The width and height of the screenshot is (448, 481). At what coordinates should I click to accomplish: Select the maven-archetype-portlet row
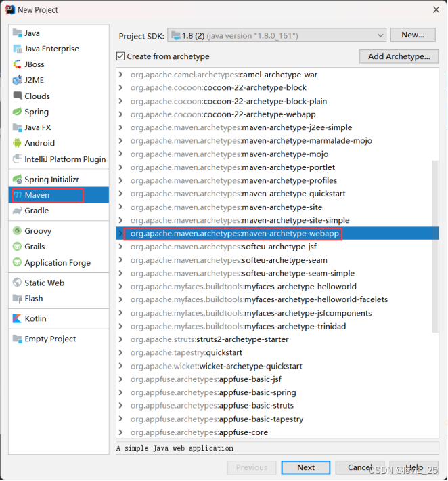277,167
